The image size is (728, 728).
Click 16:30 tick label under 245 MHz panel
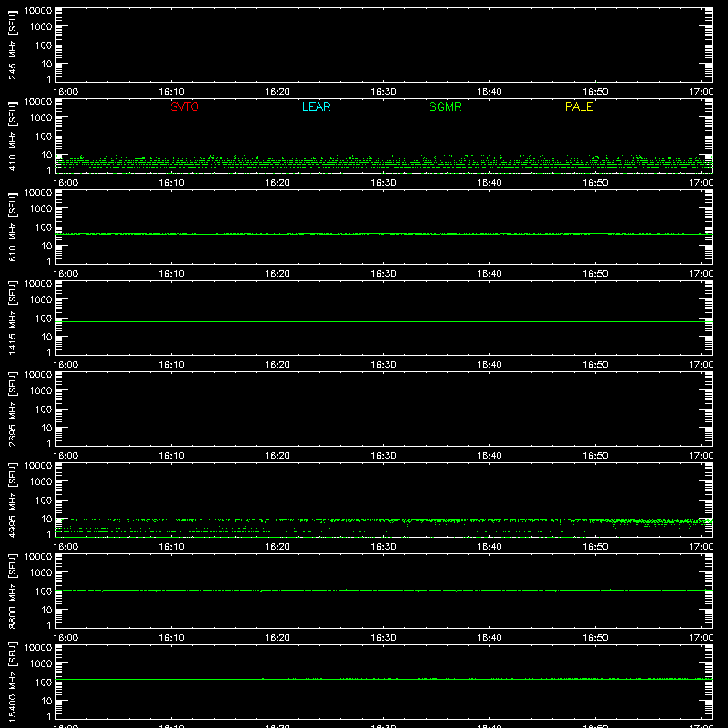(383, 92)
